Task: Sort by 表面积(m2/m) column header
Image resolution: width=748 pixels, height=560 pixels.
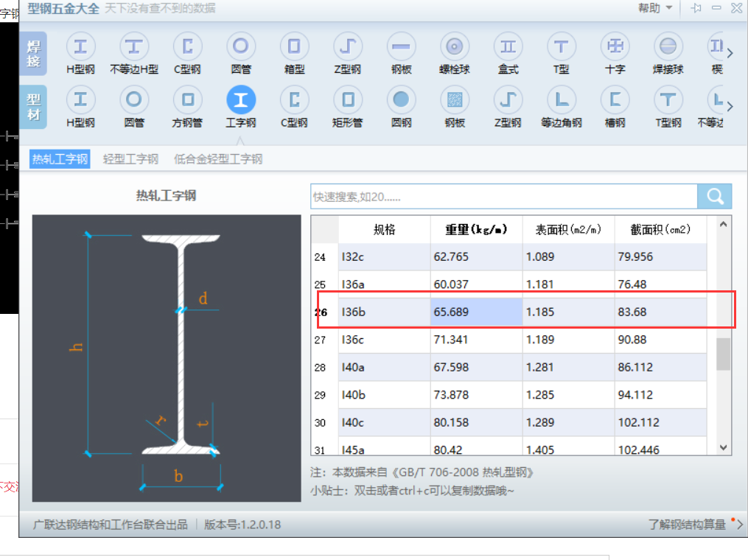Action: pyautogui.click(x=569, y=229)
